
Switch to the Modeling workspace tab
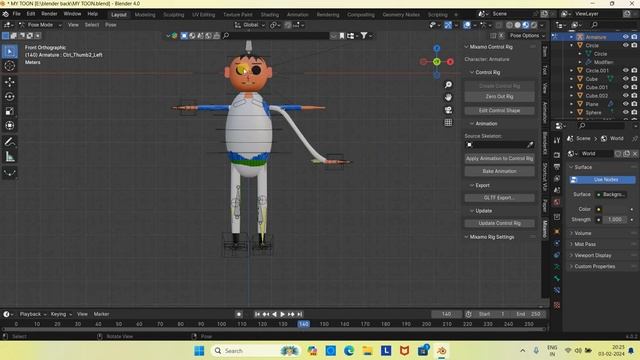tap(145, 15)
